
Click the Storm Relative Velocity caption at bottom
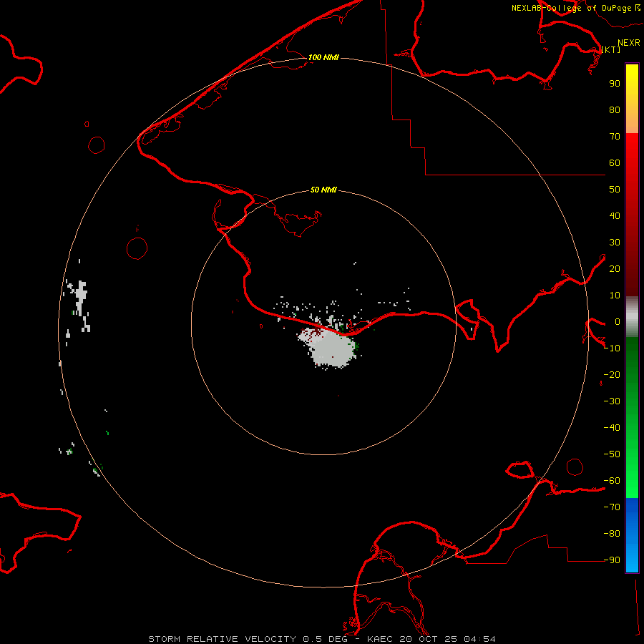[x=321, y=639]
